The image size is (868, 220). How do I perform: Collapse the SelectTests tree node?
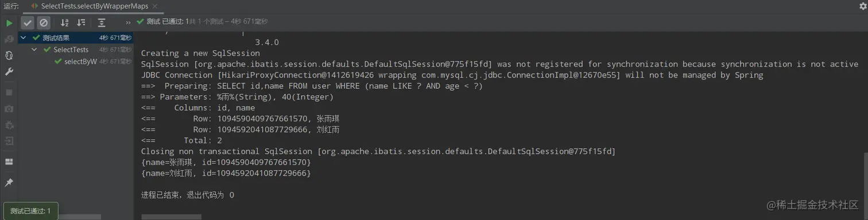[x=34, y=50]
